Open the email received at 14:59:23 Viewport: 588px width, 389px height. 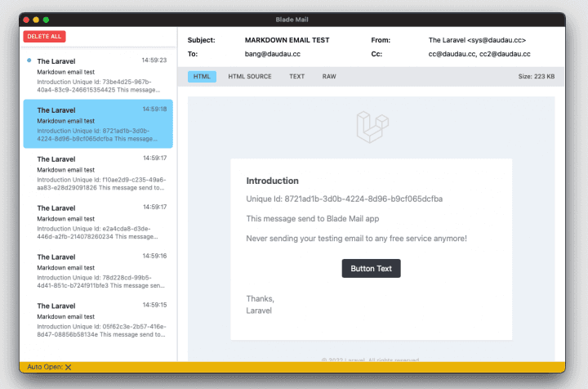click(98, 74)
